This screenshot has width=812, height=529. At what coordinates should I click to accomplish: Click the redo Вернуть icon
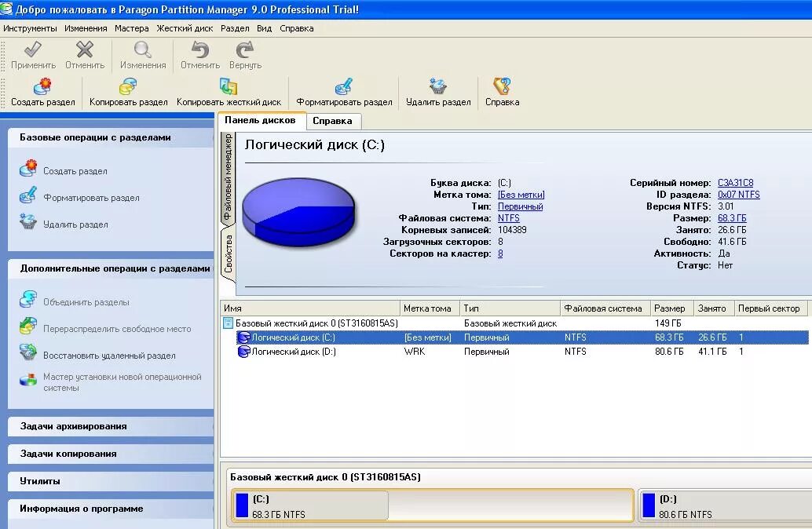[x=244, y=49]
